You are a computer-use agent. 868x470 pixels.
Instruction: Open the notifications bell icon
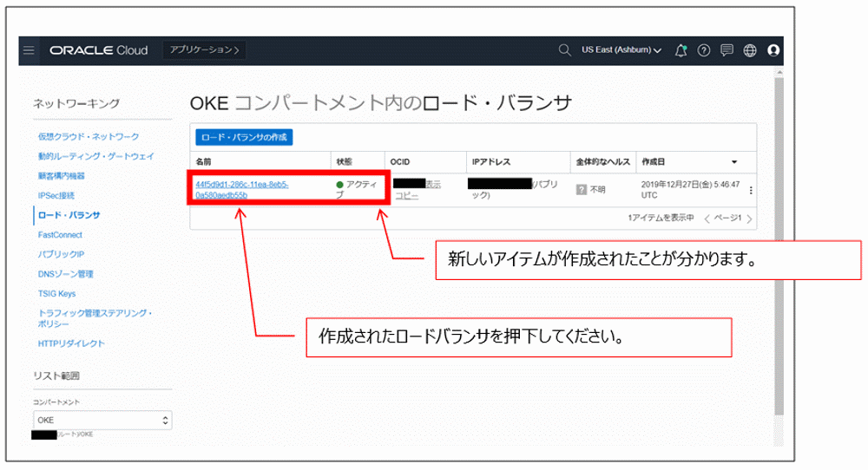point(681,50)
